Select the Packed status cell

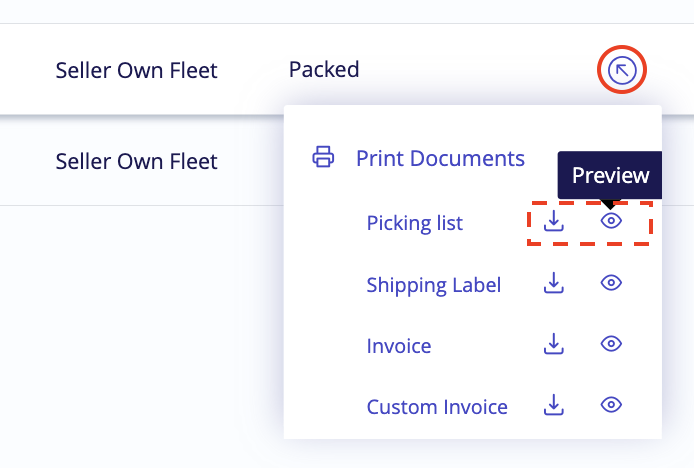pos(324,70)
